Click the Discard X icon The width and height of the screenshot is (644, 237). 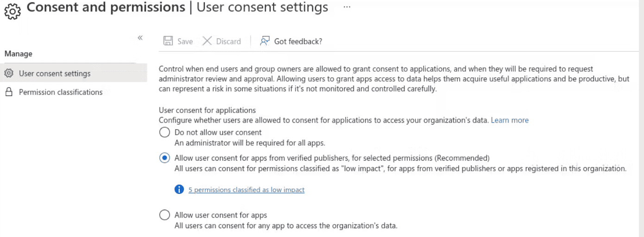(207, 41)
